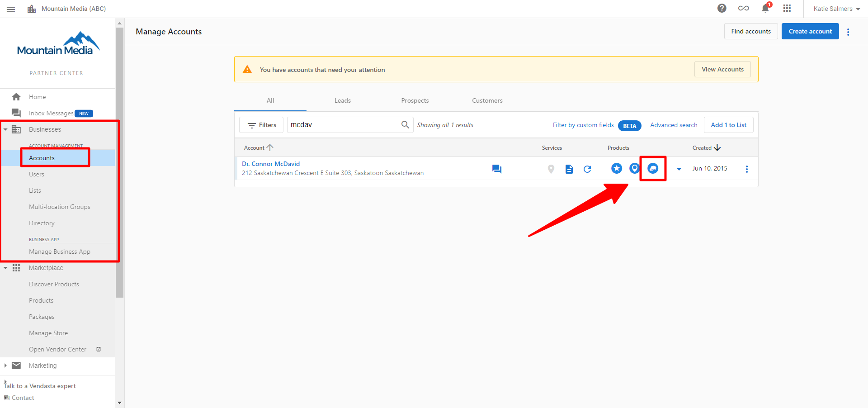The image size is (868, 408).
Task: Click the grey location pin service icon
Action: pos(551,169)
